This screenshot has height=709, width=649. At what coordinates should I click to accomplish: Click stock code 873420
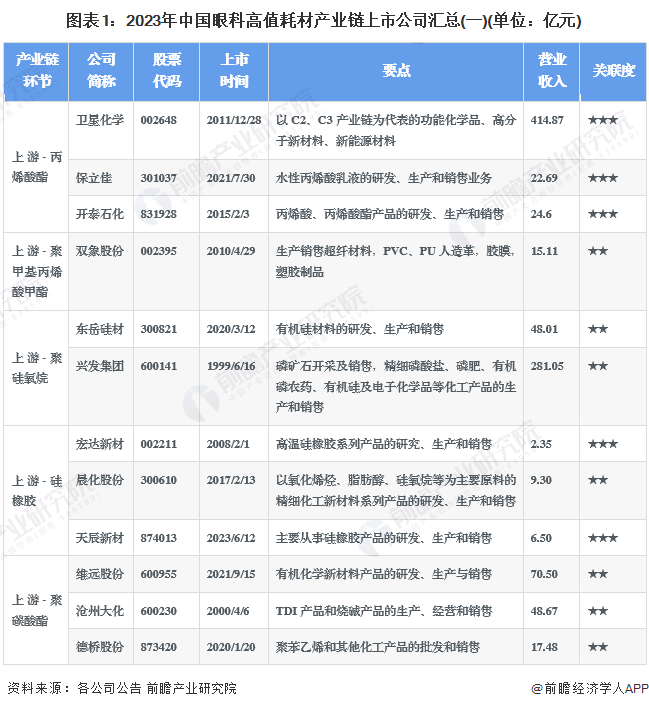coord(158,648)
